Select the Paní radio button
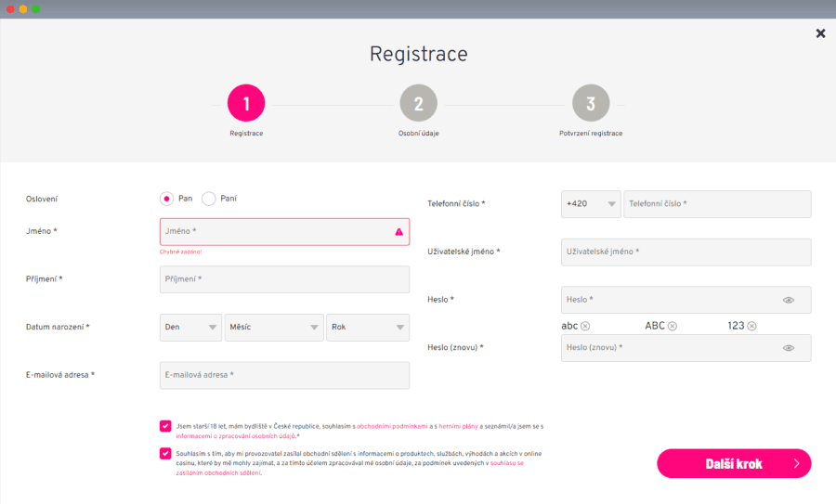 pyautogui.click(x=209, y=198)
